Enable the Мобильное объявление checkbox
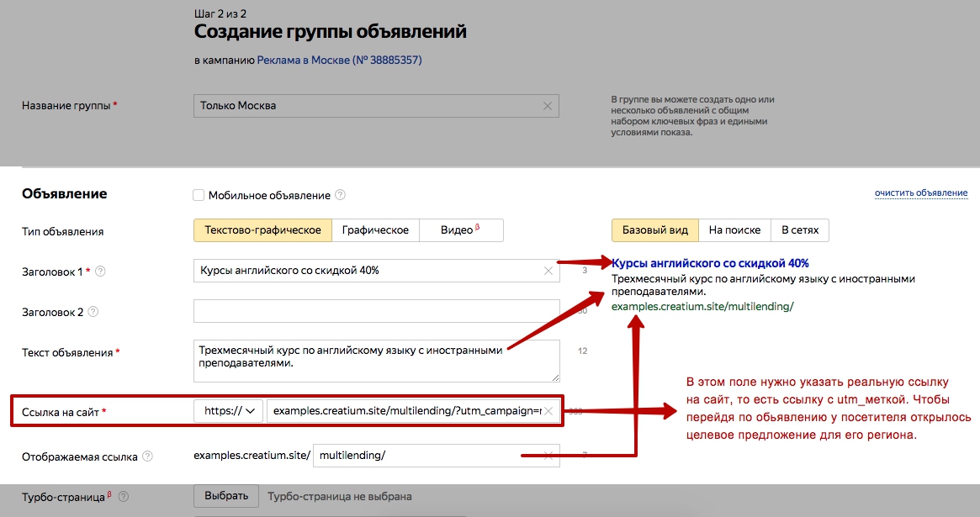Viewport: 980px width, 517px height. coord(199,195)
